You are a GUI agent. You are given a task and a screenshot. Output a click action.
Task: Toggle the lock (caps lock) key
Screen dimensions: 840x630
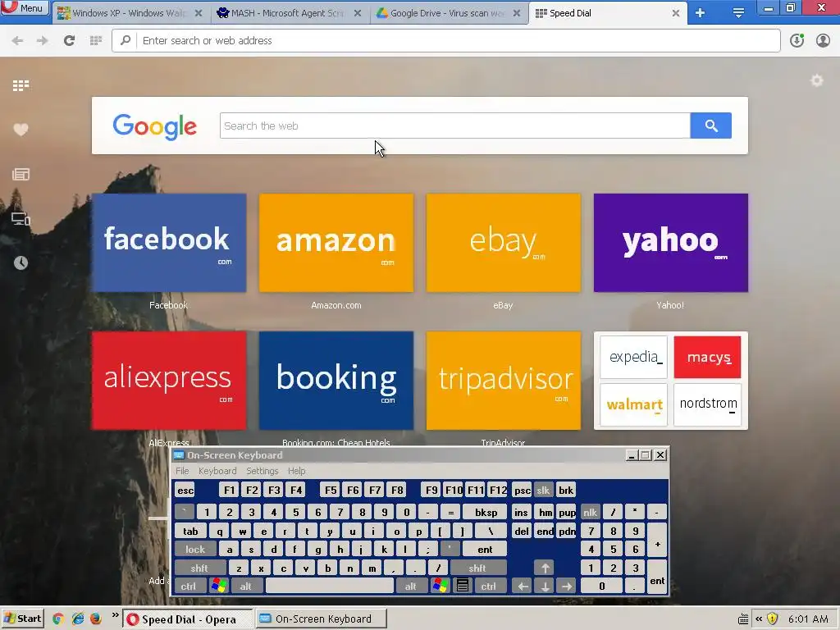[x=195, y=550]
